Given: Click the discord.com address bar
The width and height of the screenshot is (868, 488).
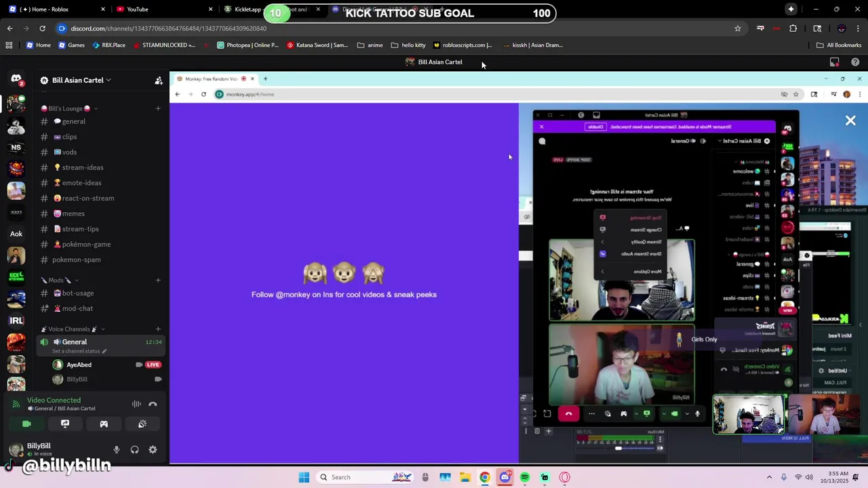Looking at the screenshot, I should 400,28.
